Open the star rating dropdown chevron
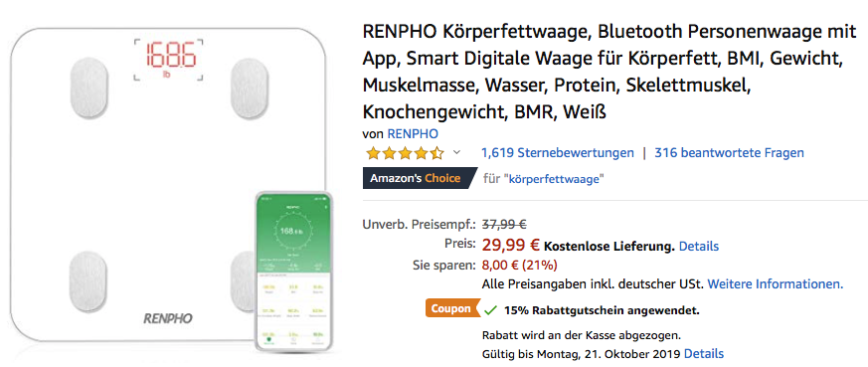Screen dimensions: 868x367 click(x=456, y=152)
